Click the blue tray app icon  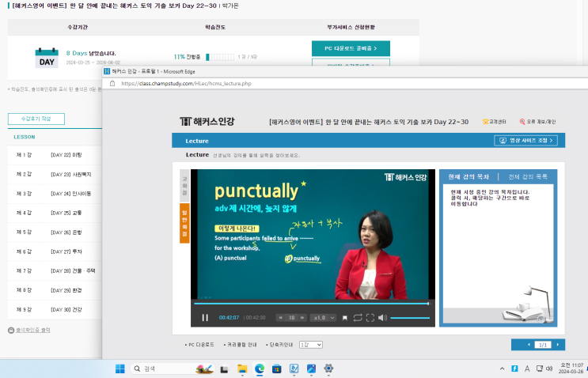pos(514,369)
